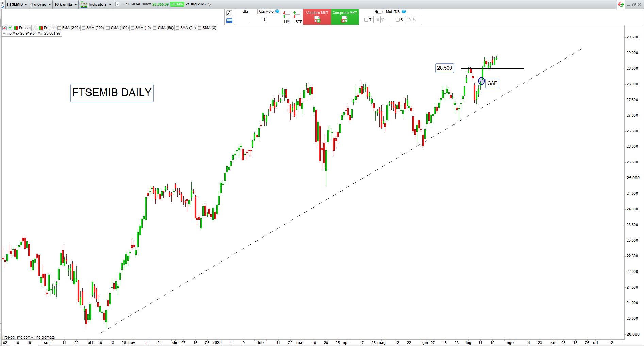Open the 10 k unità dropdown

[x=65, y=4]
